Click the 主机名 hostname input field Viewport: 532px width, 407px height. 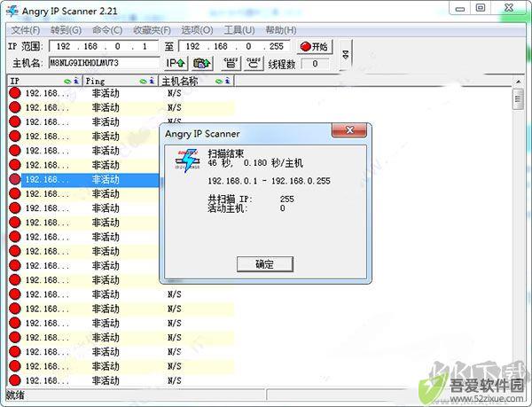(x=104, y=63)
